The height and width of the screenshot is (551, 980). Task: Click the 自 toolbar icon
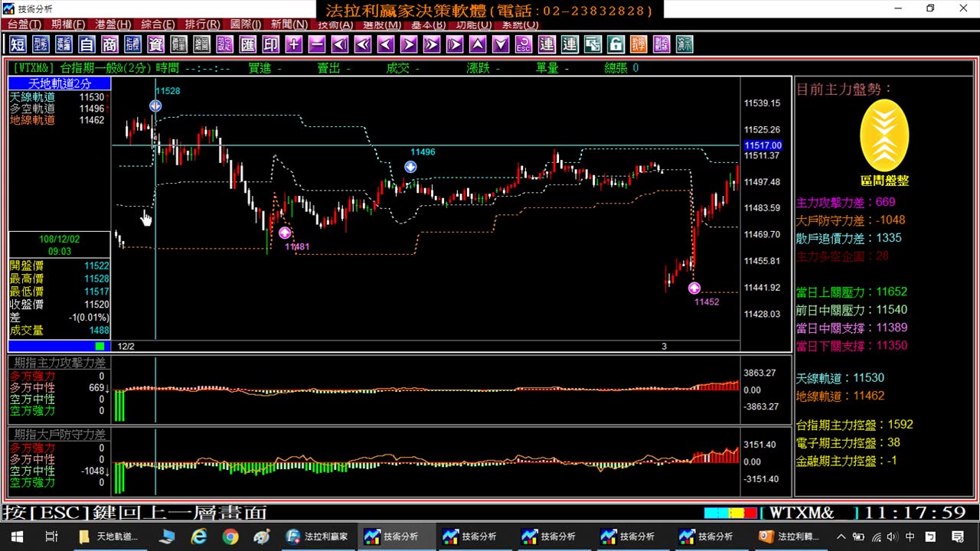click(87, 44)
